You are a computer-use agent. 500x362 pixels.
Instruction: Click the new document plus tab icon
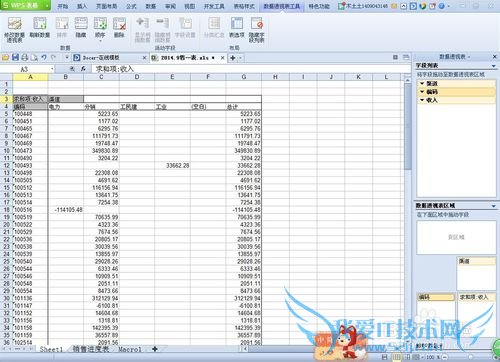[233, 58]
